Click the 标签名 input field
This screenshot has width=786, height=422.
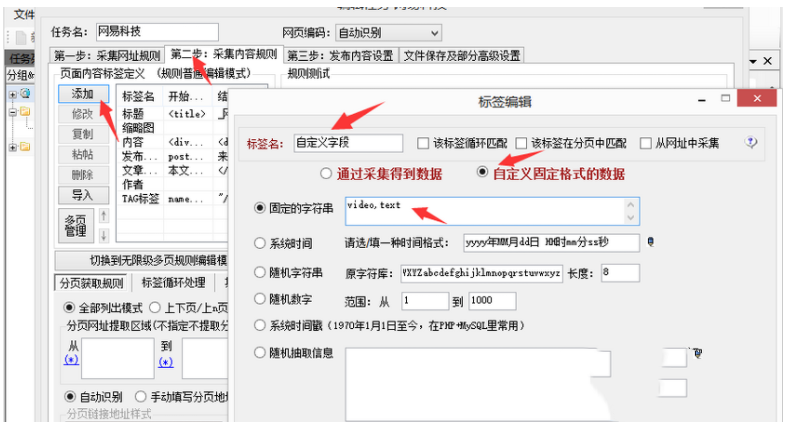348,143
